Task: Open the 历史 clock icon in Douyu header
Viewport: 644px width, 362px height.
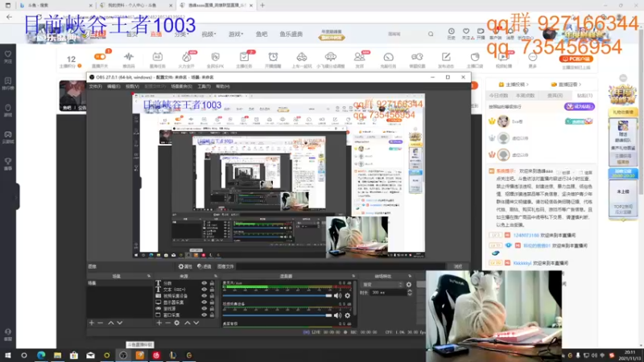Action: coord(452,33)
